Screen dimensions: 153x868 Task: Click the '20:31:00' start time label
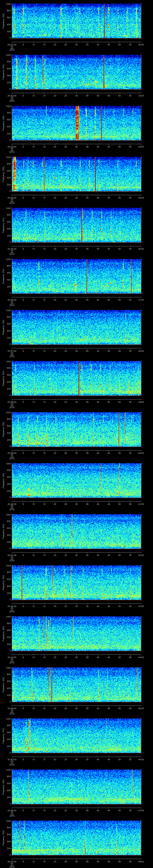(12, 44)
